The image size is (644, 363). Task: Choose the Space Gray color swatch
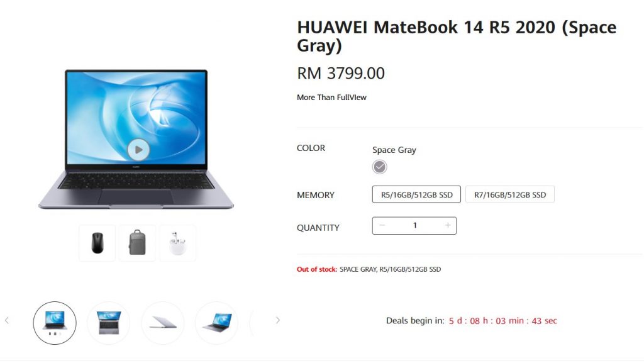(x=379, y=167)
